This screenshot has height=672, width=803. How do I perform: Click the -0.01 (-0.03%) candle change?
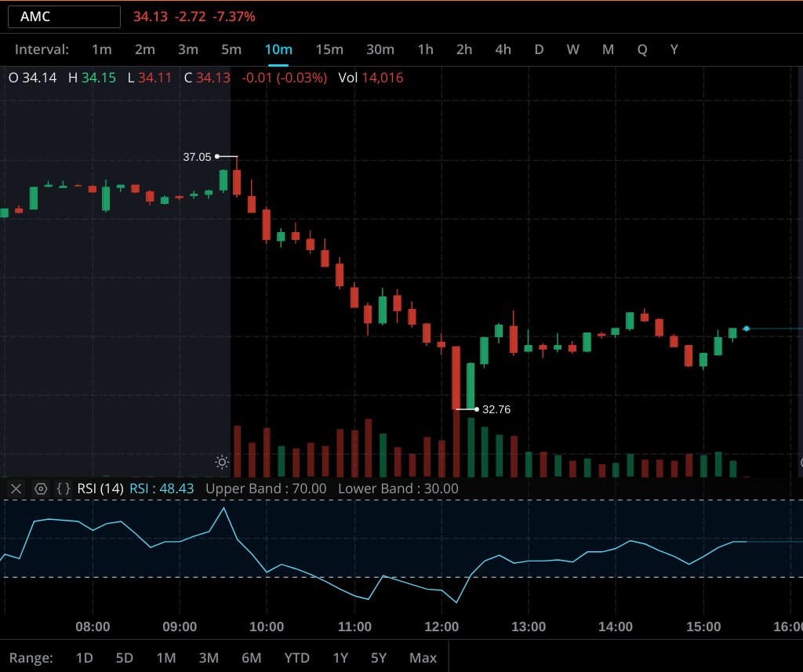click(284, 78)
